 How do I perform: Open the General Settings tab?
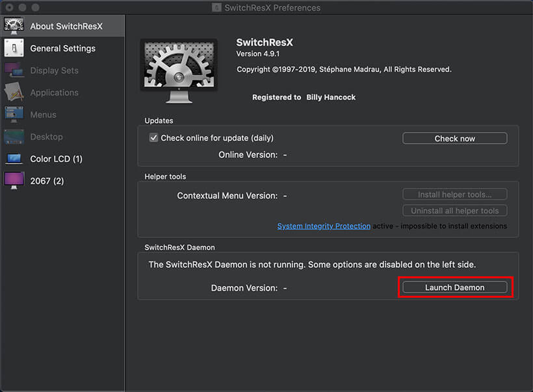(x=62, y=48)
